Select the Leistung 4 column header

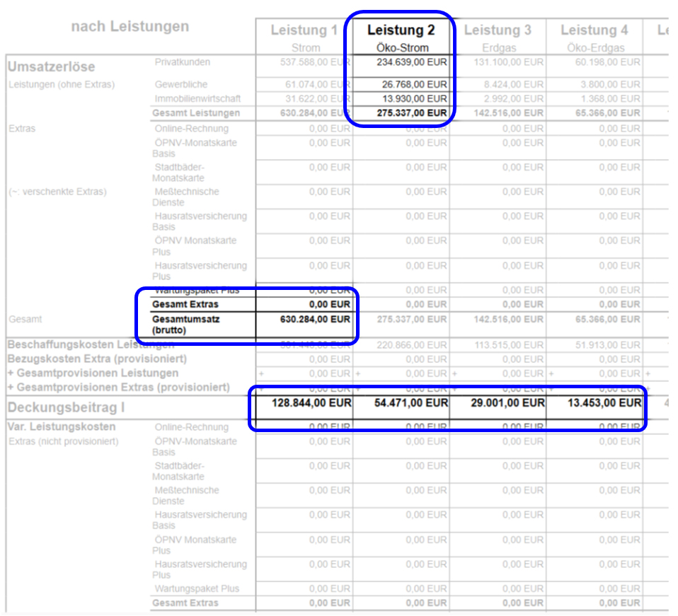coord(594,30)
